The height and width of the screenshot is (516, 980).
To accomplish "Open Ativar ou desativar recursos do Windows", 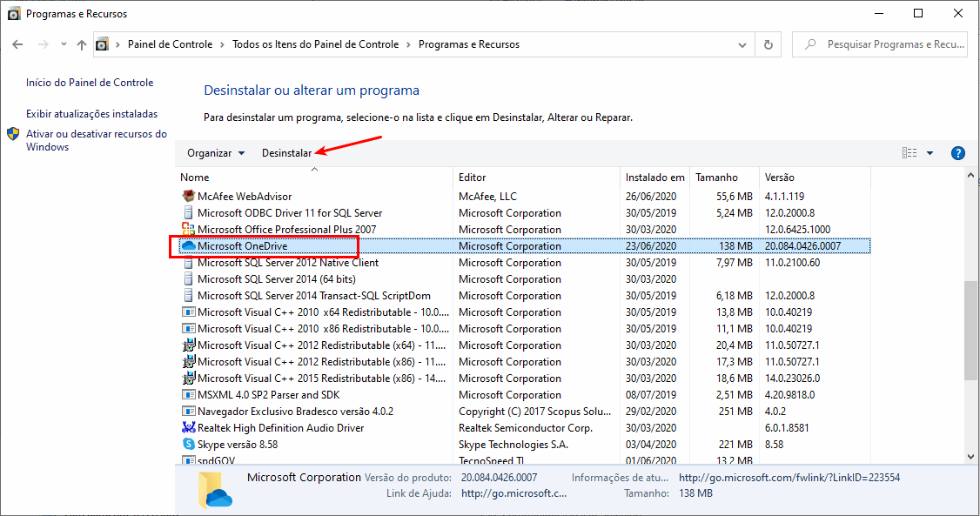I will tap(97, 141).
